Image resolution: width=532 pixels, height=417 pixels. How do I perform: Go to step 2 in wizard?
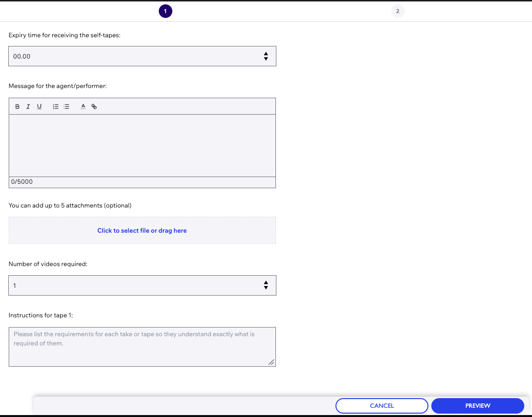pos(397,11)
